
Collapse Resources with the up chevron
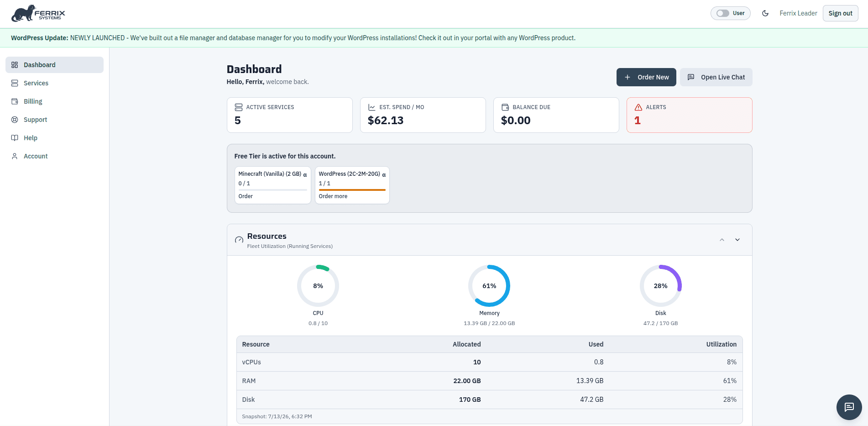pos(722,240)
